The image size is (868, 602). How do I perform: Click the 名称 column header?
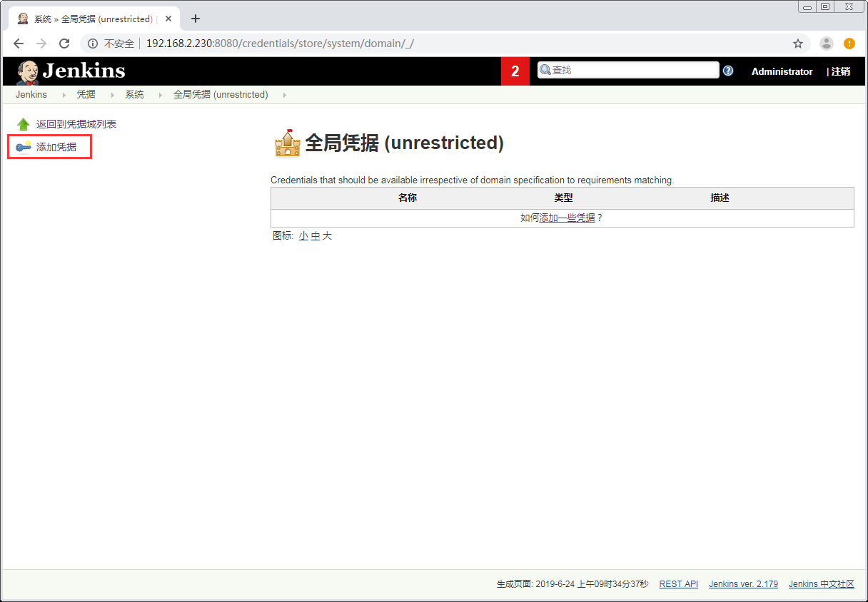(408, 198)
